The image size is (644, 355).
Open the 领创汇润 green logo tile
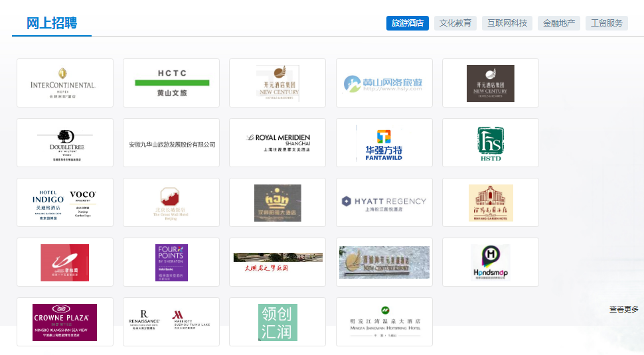(277, 322)
